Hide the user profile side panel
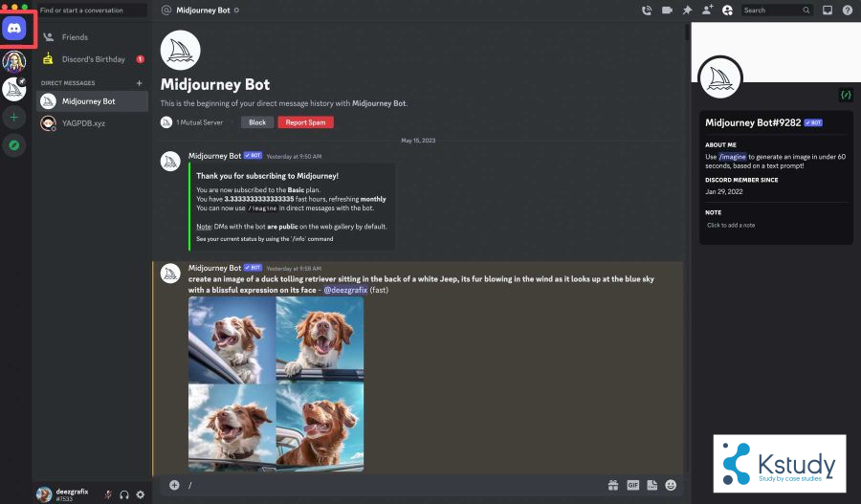Image resolution: width=861 pixels, height=504 pixels. click(x=727, y=11)
